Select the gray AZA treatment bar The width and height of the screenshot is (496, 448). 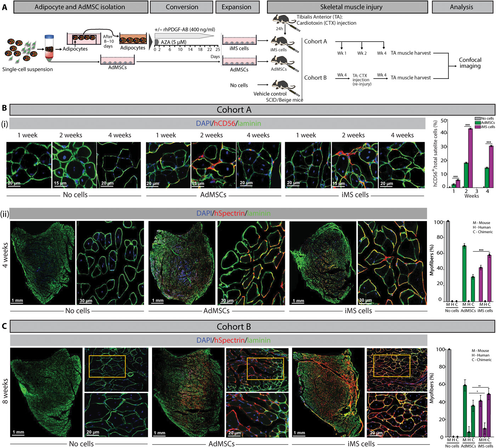tap(156, 42)
